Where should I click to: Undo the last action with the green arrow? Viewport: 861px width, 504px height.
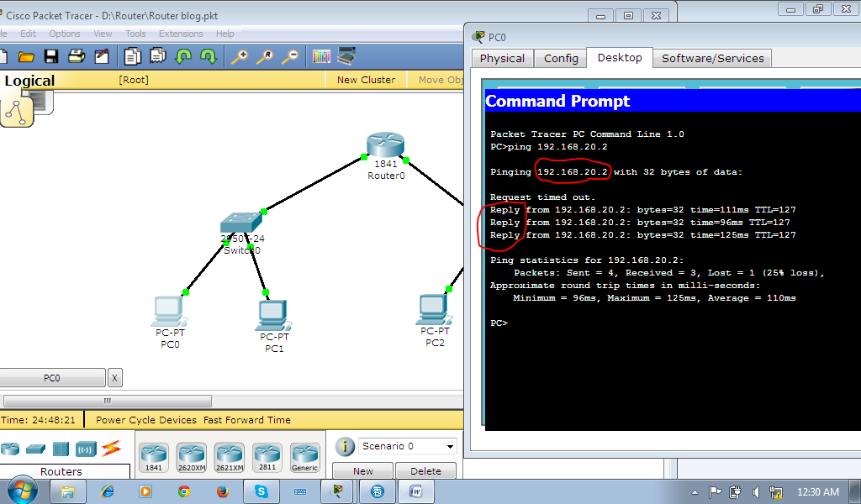pos(183,56)
